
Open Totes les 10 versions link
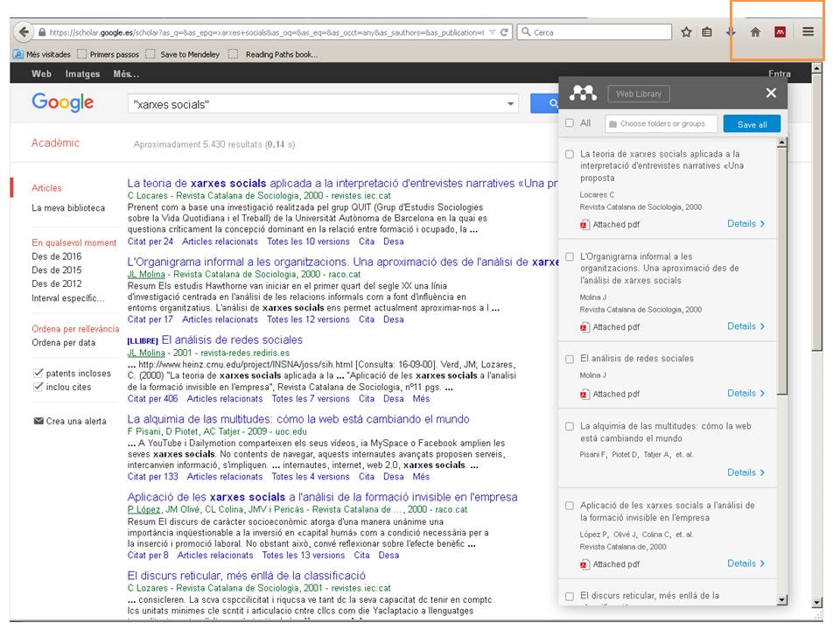pyautogui.click(x=308, y=241)
